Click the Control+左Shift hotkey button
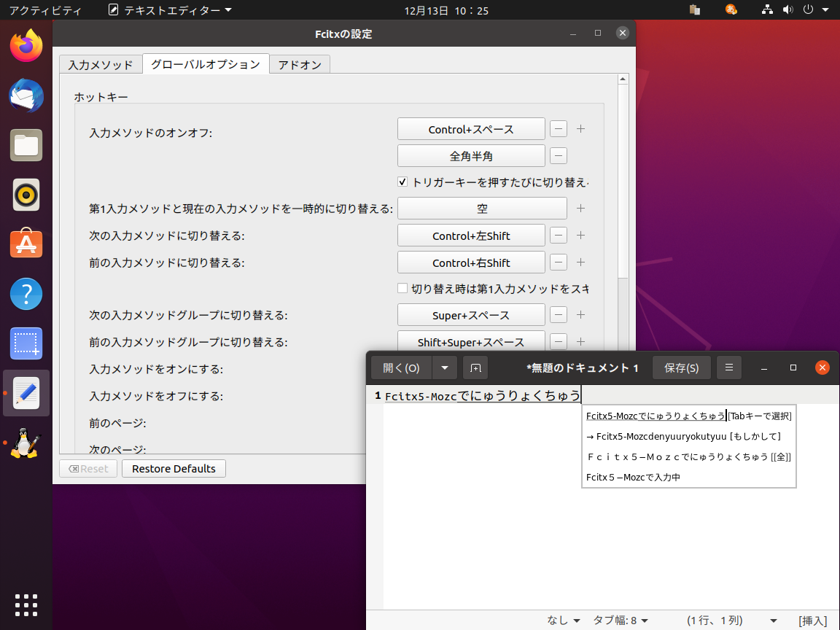The width and height of the screenshot is (840, 630). click(x=471, y=236)
